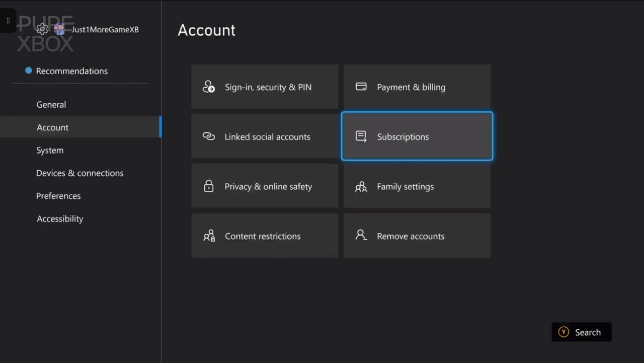Click the grid menu icon top left
Image resolution: width=644 pixels, height=363 pixels.
8,21
